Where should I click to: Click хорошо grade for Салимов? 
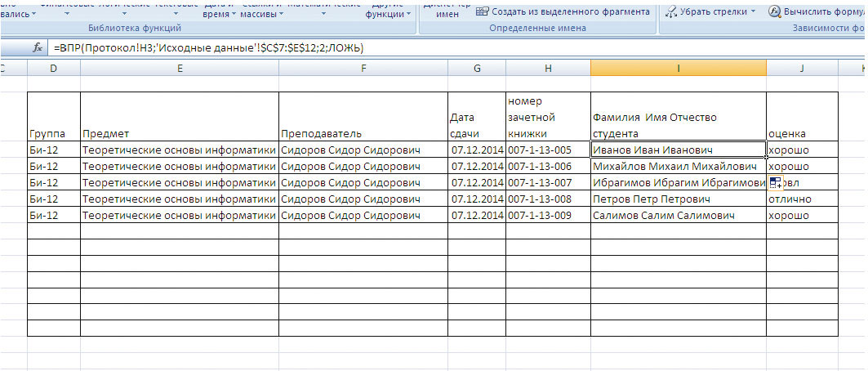[x=802, y=215]
